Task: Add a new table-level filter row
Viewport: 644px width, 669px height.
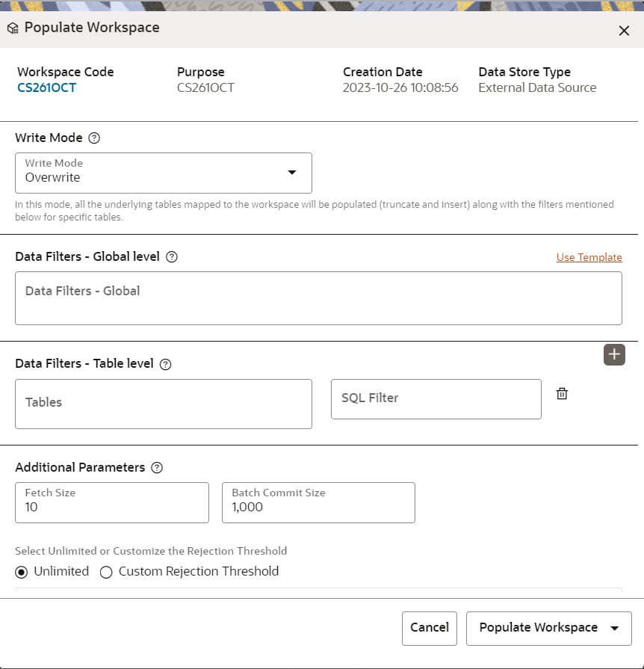Action: [x=614, y=354]
